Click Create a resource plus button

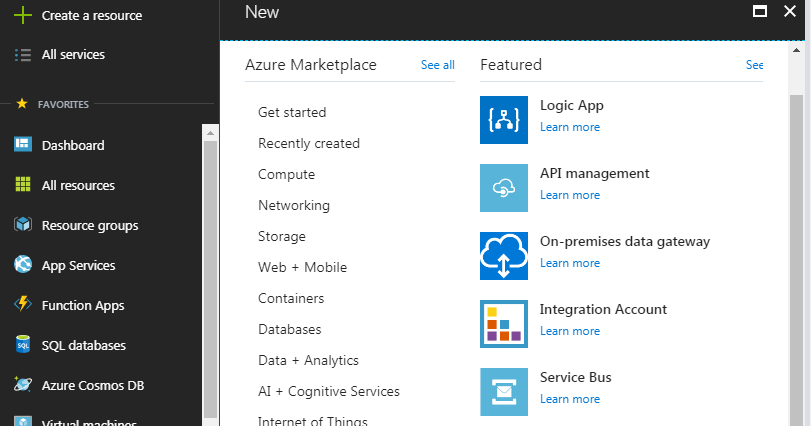(x=23, y=15)
